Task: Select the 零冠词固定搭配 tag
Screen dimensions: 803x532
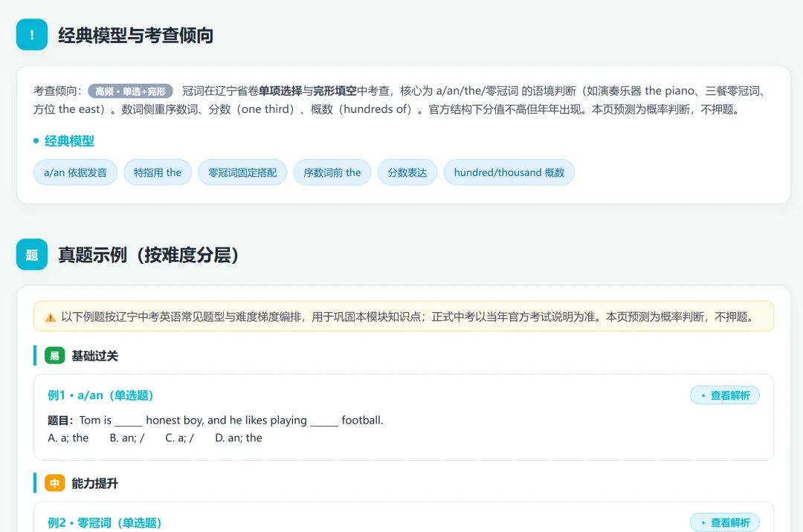Action: (x=242, y=172)
